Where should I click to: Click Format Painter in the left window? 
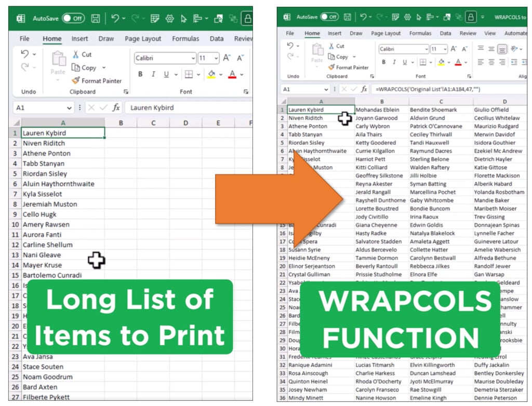(97, 81)
